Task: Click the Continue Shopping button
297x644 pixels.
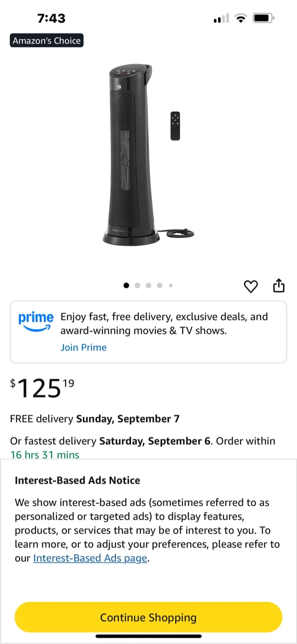Action: click(x=148, y=617)
